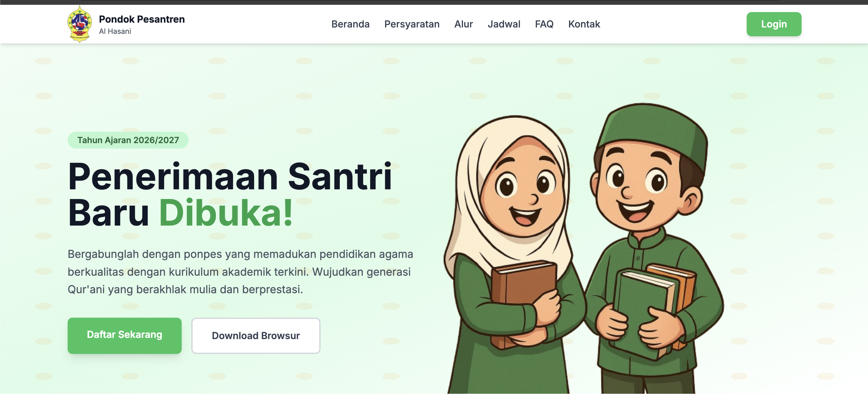Click the Download Browsur button
The height and width of the screenshot is (398, 868).
256,336
